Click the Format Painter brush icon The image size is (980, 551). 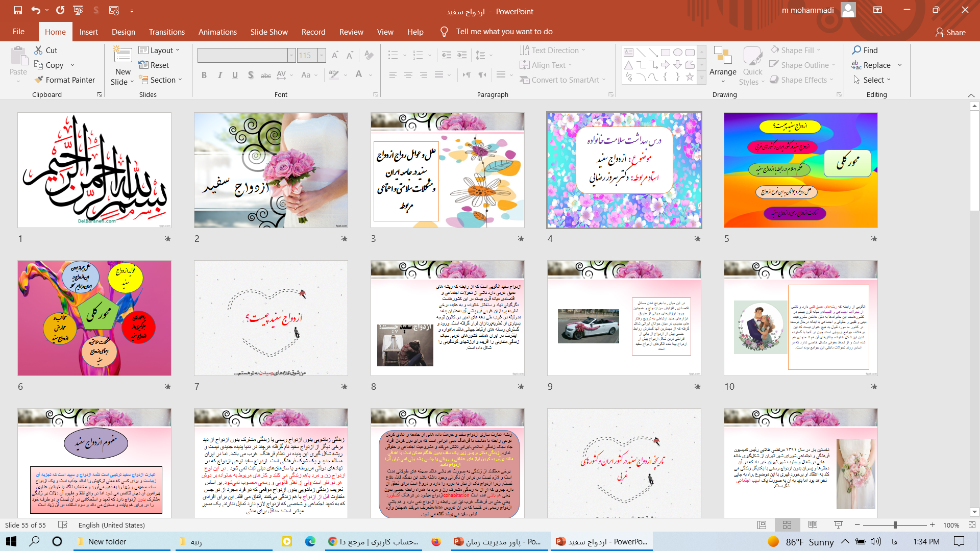[x=39, y=80]
